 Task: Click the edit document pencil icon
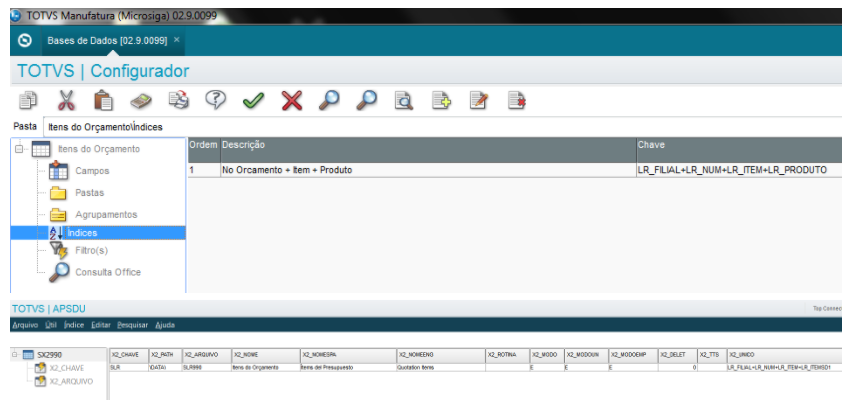(x=479, y=101)
